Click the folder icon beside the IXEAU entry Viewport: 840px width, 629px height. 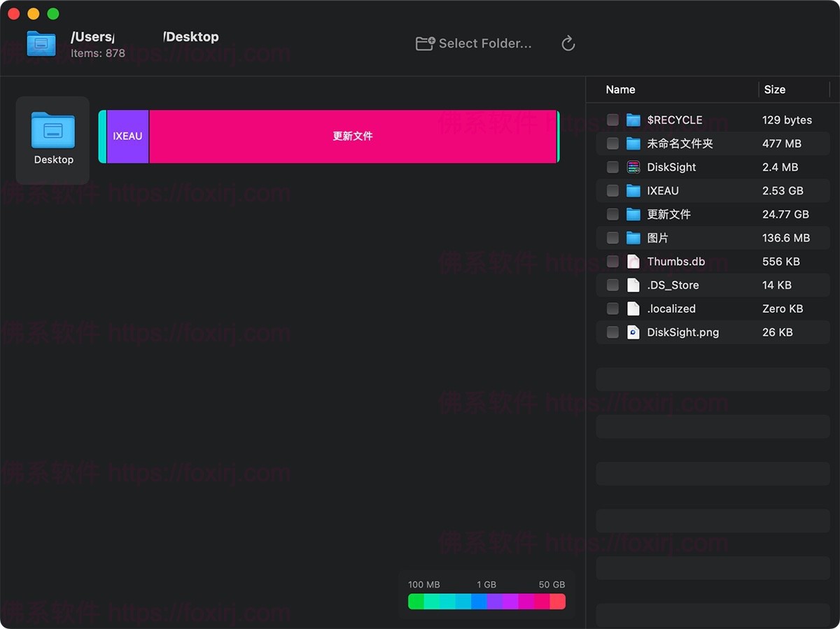[x=633, y=190]
